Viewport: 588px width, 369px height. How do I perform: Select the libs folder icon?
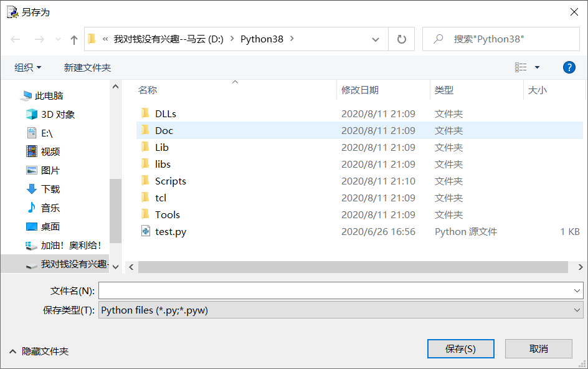[x=146, y=164]
